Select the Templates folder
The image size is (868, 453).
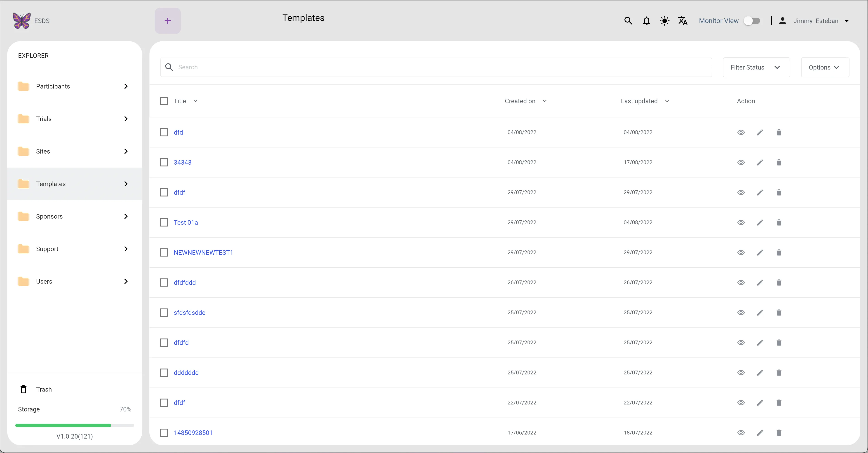coord(75,184)
